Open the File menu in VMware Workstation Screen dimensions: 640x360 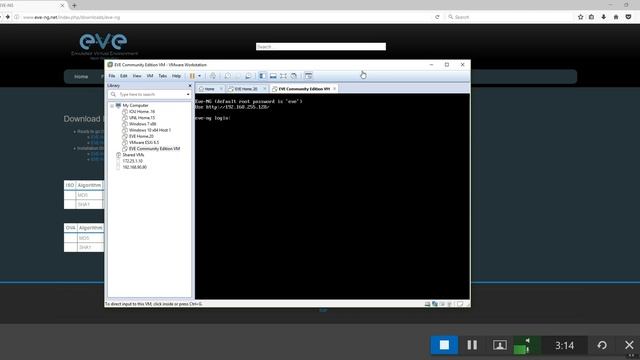click(x=111, y=76)
